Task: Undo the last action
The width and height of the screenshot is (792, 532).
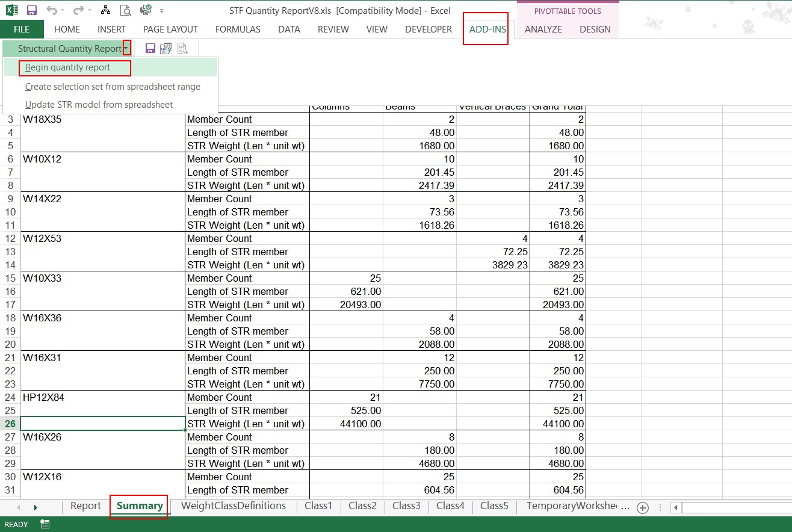Action: coord(52,10)
